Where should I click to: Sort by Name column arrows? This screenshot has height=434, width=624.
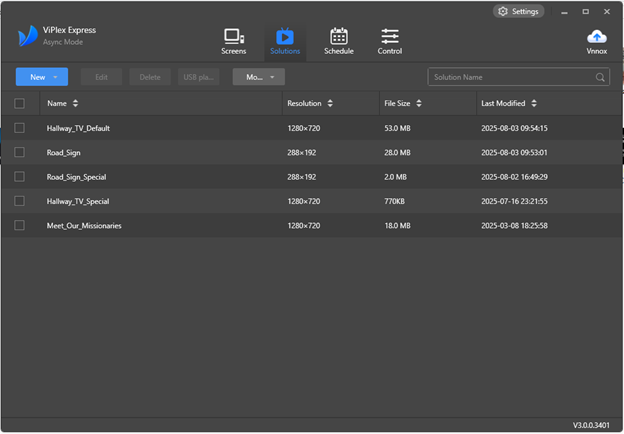click(75, 103)
